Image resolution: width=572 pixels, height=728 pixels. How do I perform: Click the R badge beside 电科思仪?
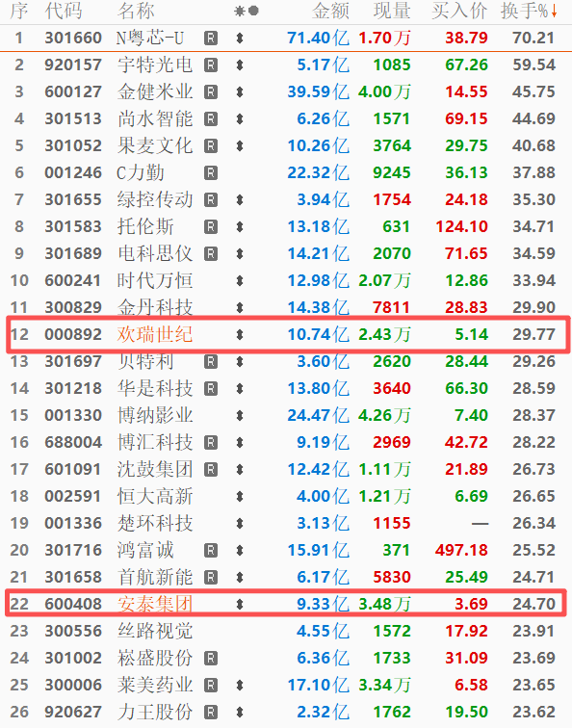(211, 253)
